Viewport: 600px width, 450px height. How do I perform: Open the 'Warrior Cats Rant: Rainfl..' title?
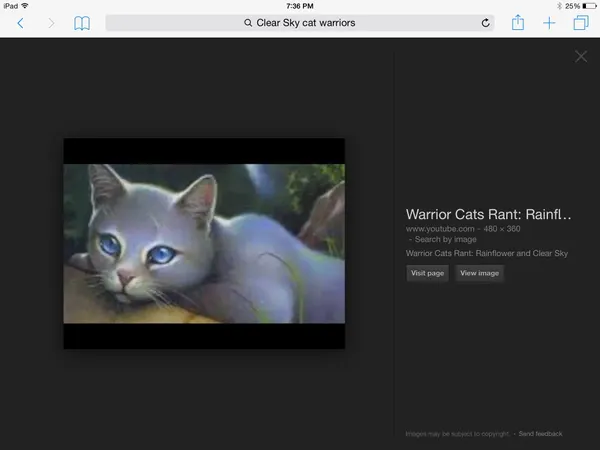click(488, 214)
